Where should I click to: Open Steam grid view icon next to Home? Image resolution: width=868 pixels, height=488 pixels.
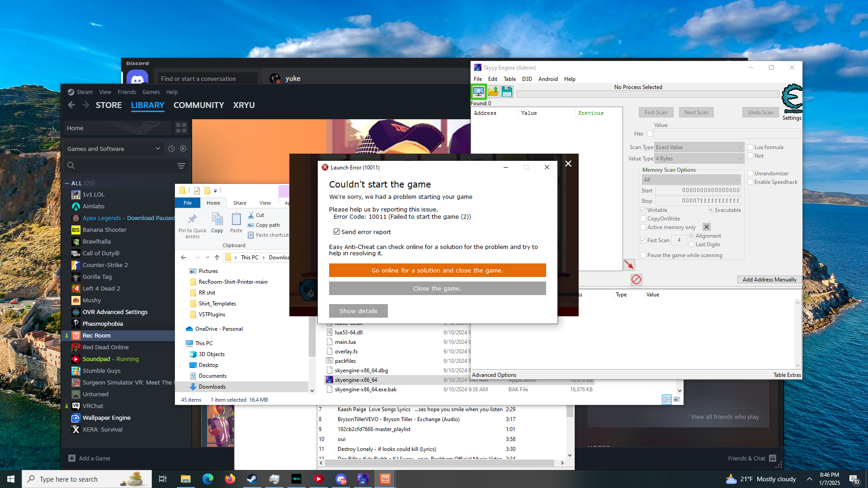[x=181, y=128]
